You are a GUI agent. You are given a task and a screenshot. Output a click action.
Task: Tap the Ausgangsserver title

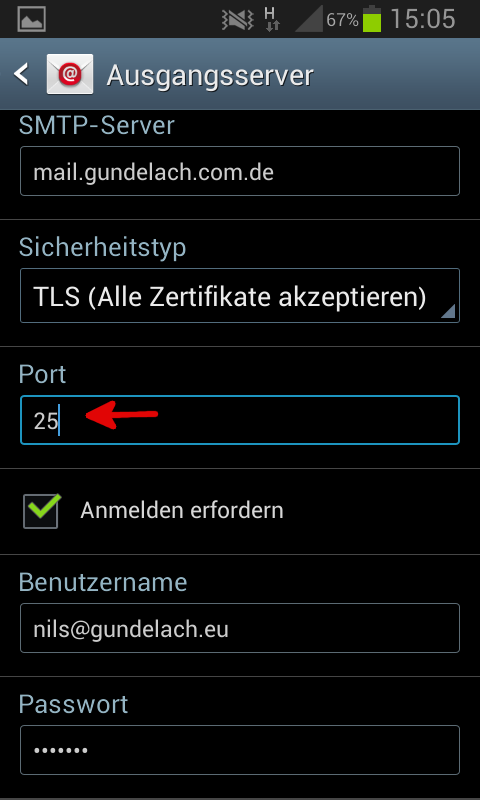210,76
